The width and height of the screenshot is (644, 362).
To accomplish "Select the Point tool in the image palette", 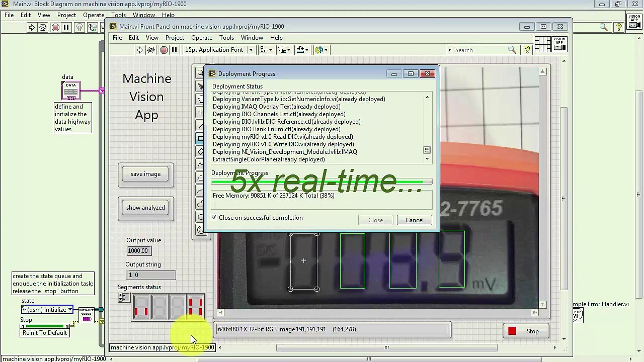I will pyautogui.click(x=201, y=113).
